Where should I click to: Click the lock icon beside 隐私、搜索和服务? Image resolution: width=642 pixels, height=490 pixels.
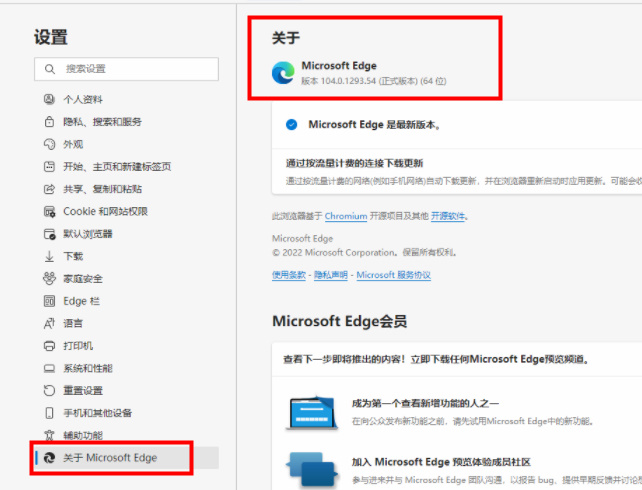pos(49,122)
